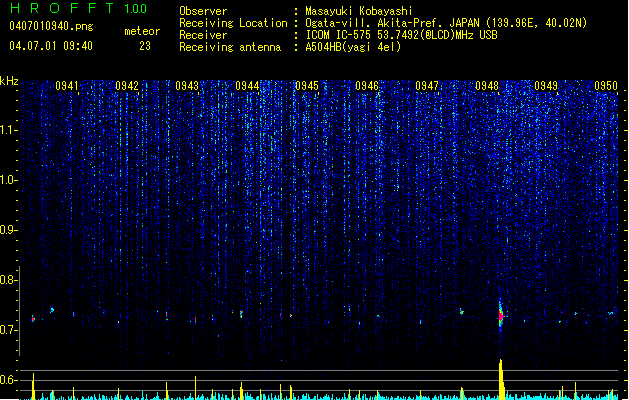This screenshot has height=400, width=629.
Task: Click the 1.1 kHz frequency label
Action: point(9,130)
